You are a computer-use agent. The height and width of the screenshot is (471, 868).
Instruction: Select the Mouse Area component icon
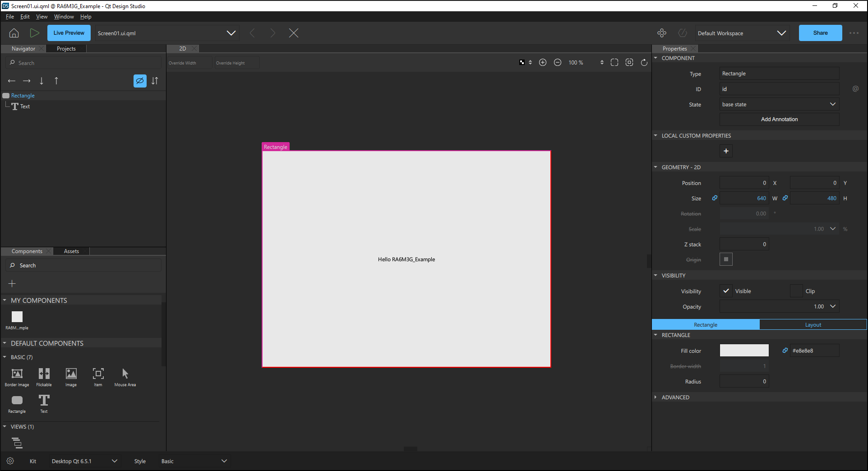(x=125, y=374)
